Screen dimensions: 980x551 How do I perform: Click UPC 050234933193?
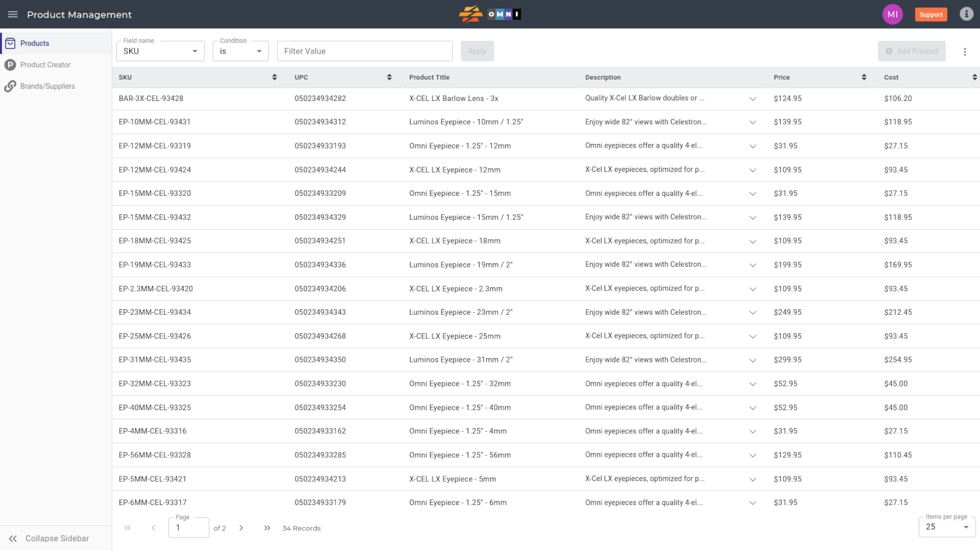coord(320,146)
